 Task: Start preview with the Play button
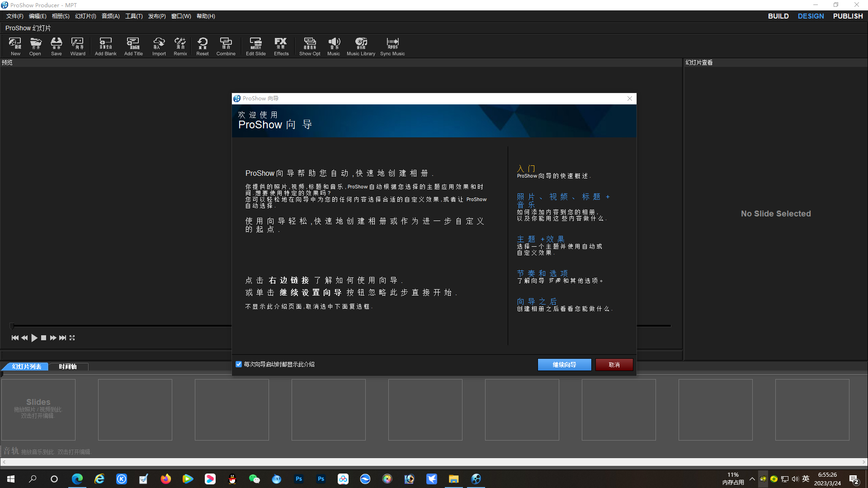[x=34, y=338]
